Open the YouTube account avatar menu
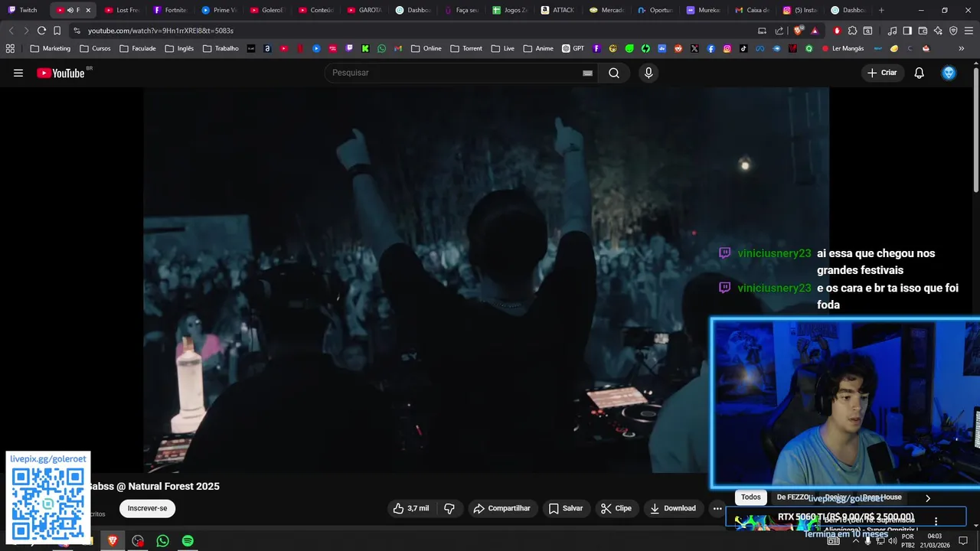 coord(949,73)
